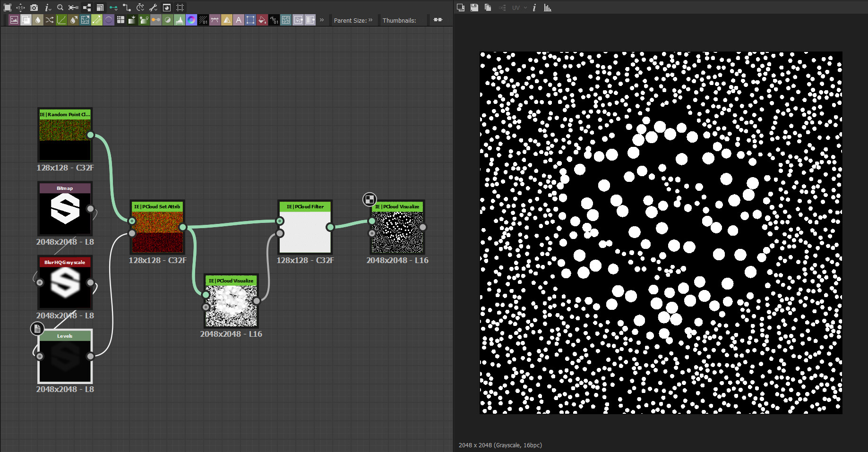Image resolution: width=868 pixels, height=452 pixels.
Task: Copy the 2D view image to clipboard
Action: coord(487,8)
